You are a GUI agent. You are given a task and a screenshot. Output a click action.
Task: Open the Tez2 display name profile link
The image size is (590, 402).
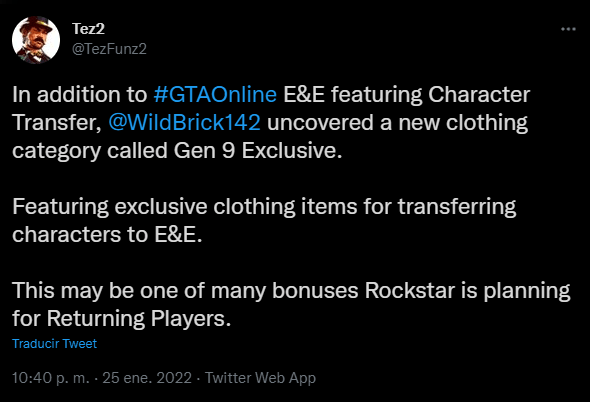point(88,29)
